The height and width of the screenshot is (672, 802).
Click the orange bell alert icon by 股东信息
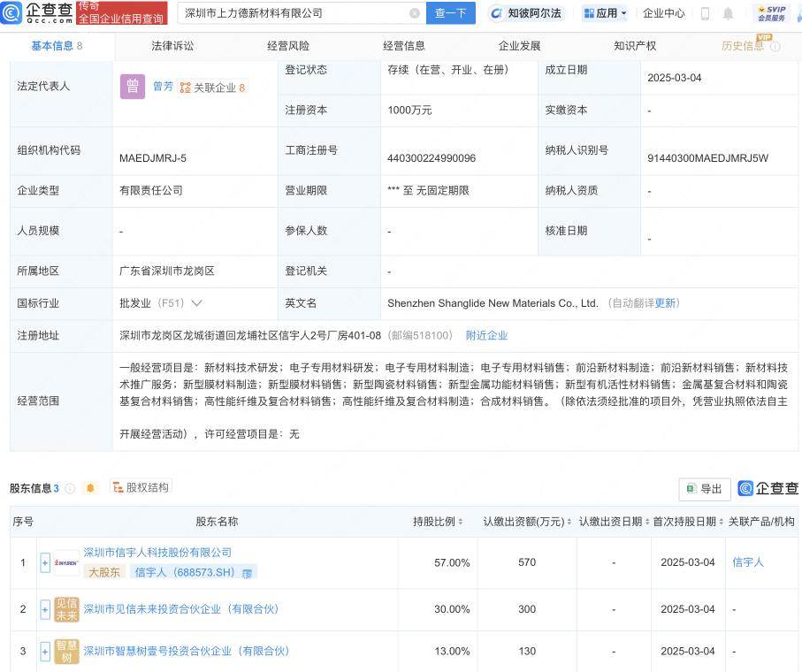[90, 488]
